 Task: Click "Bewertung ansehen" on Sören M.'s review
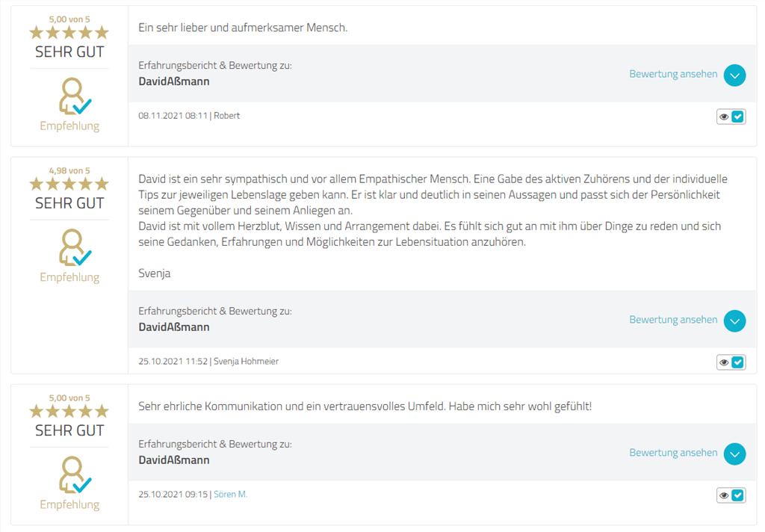(673, 453)
